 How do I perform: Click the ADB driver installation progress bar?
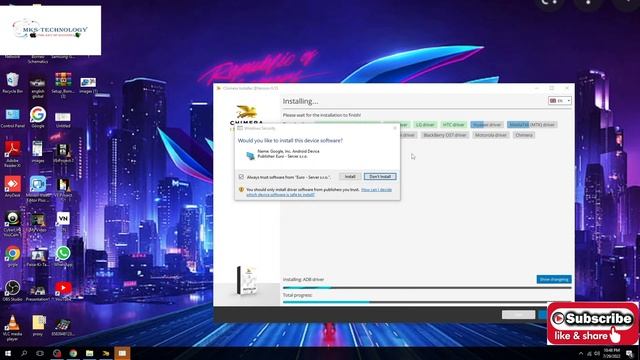point(427,287)
